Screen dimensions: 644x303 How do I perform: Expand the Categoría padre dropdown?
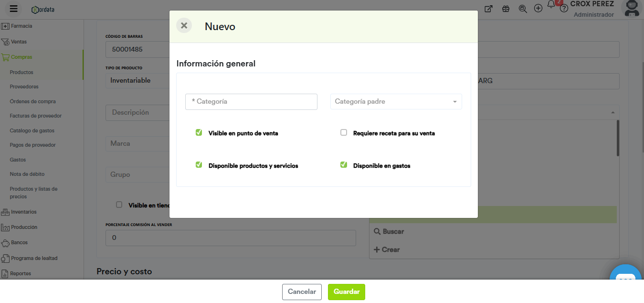pyautogui.click(x=396, y=102)
